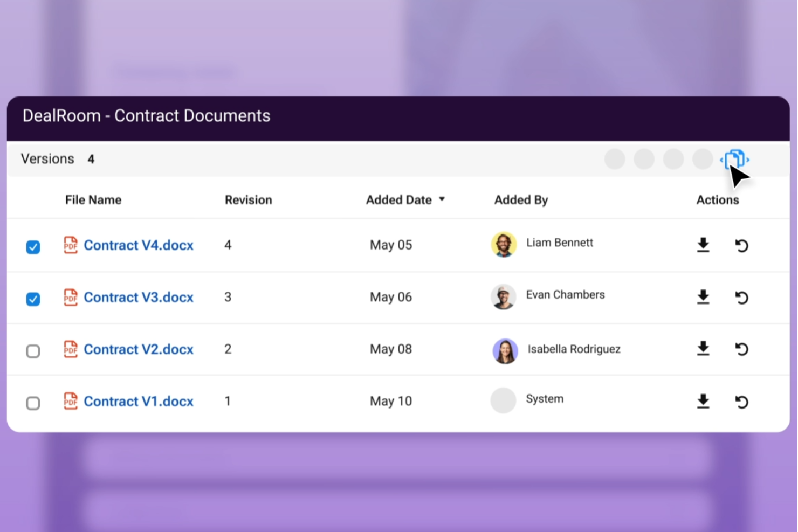Click the Revision column header
Viewport: 798px width, 532px height.
(x=249, y=200)
